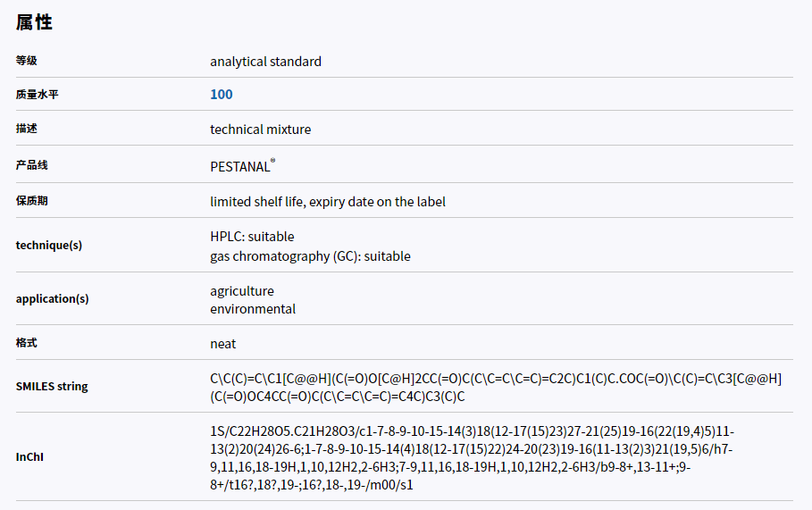Screen dimensions: 812x510
Task: Click the 属性 section heading
Action: (35, 23)
